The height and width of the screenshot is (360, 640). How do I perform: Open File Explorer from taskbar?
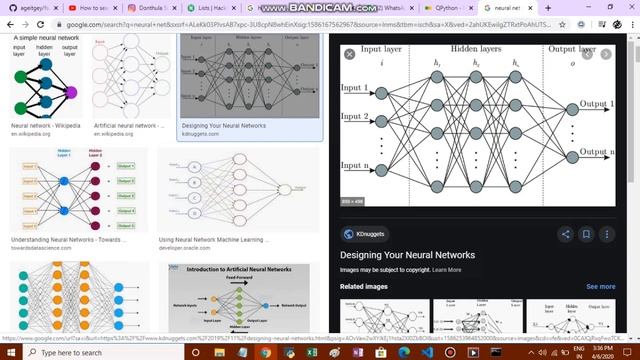click(x=219, y=352)
